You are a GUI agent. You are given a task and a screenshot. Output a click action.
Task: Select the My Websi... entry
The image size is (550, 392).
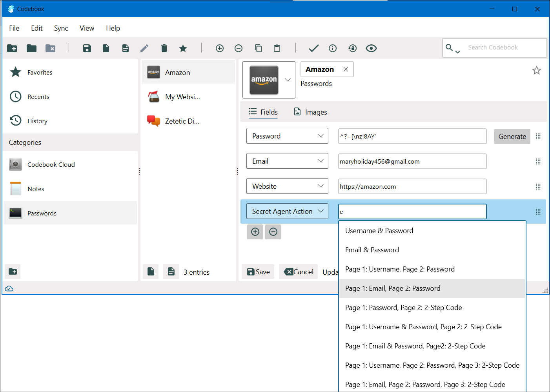188,97
